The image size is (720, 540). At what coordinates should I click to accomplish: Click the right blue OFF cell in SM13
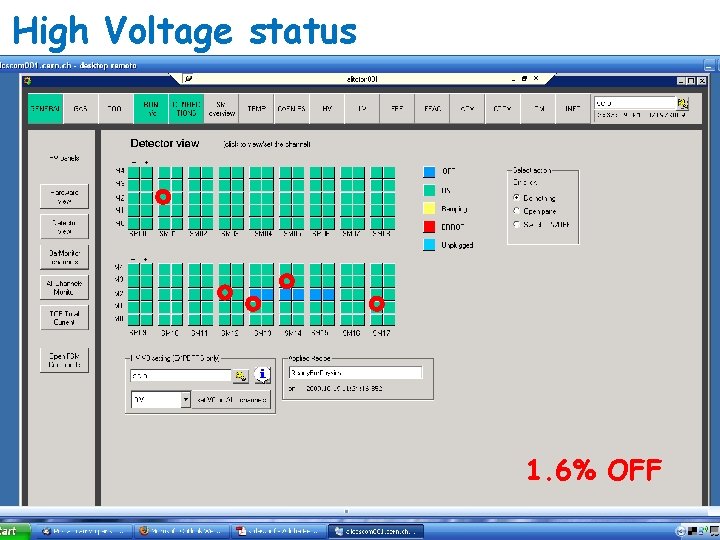[267, 294]
